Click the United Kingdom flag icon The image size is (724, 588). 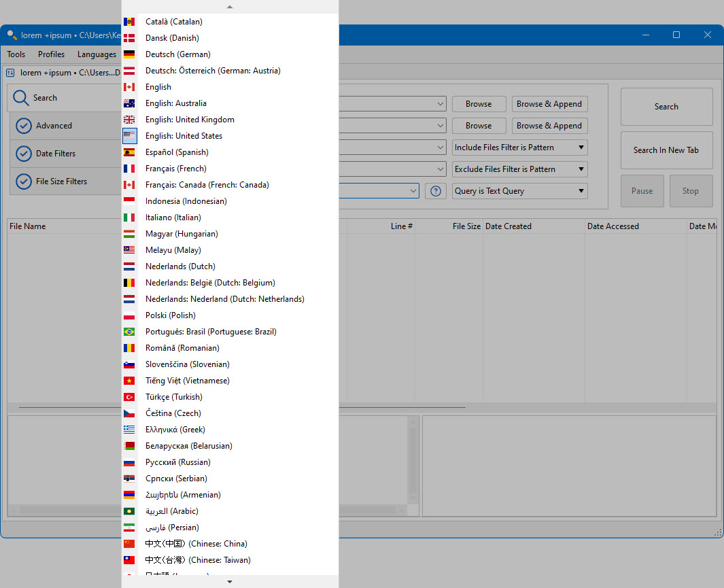(129, 120)
